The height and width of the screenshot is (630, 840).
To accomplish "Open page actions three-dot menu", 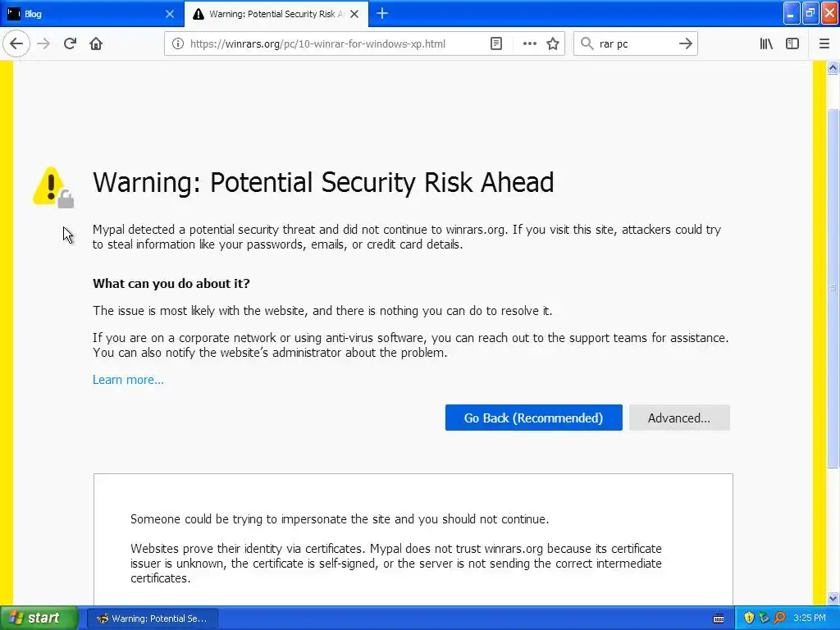I will click(529, 44).
